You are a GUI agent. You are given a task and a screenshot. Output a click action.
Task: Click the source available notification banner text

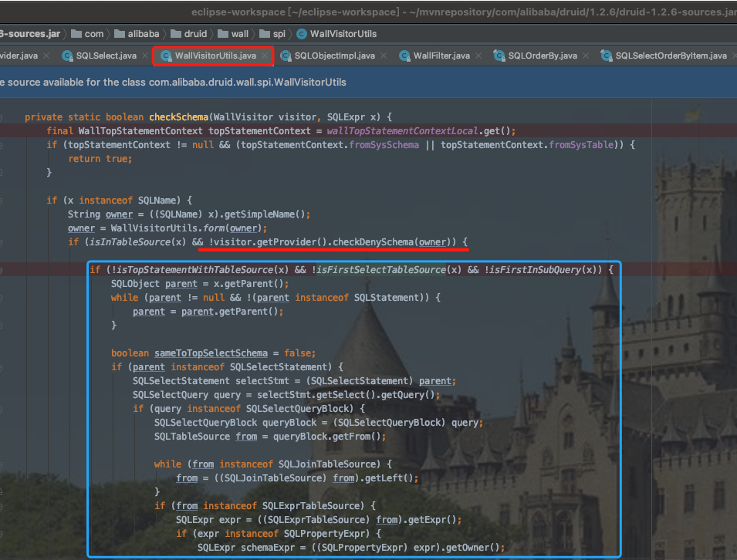[173, 83]
